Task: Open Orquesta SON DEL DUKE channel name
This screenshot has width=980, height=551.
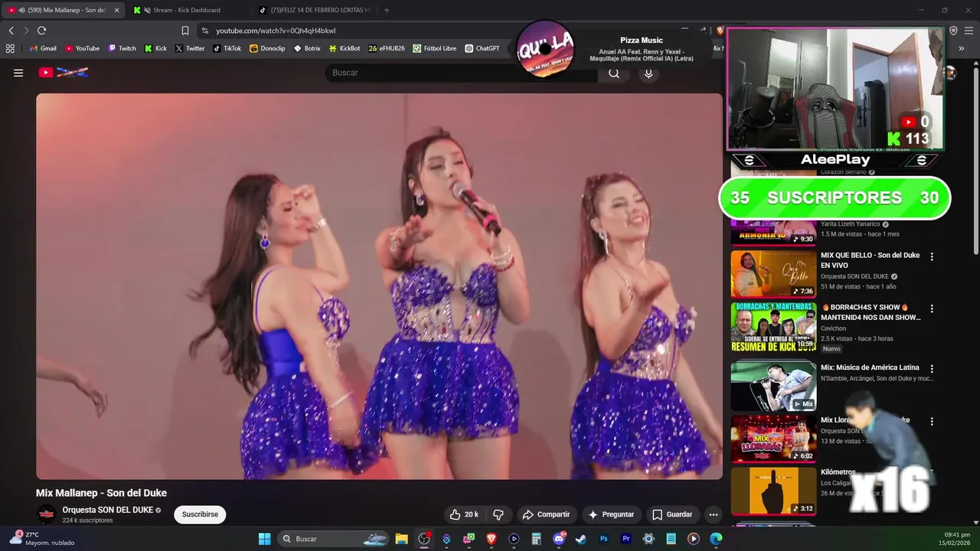Action: click(107, 510)
